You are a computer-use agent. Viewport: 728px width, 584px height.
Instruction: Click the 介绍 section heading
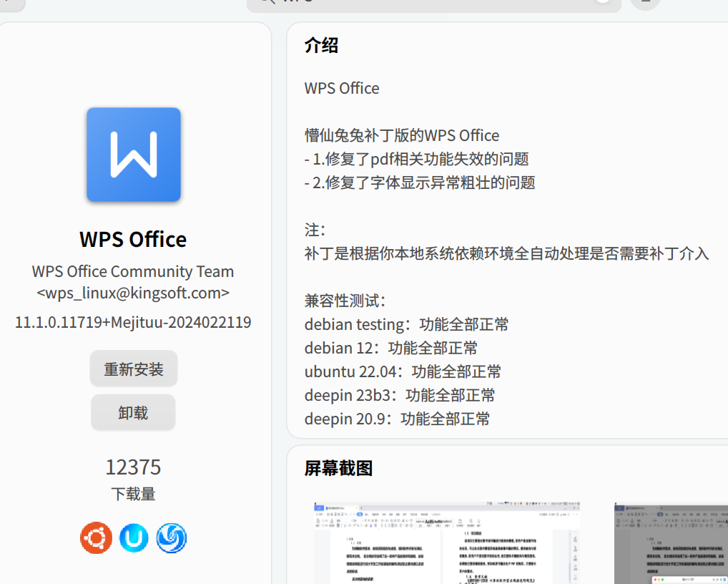pyautogui.click(x=321, y=46)
